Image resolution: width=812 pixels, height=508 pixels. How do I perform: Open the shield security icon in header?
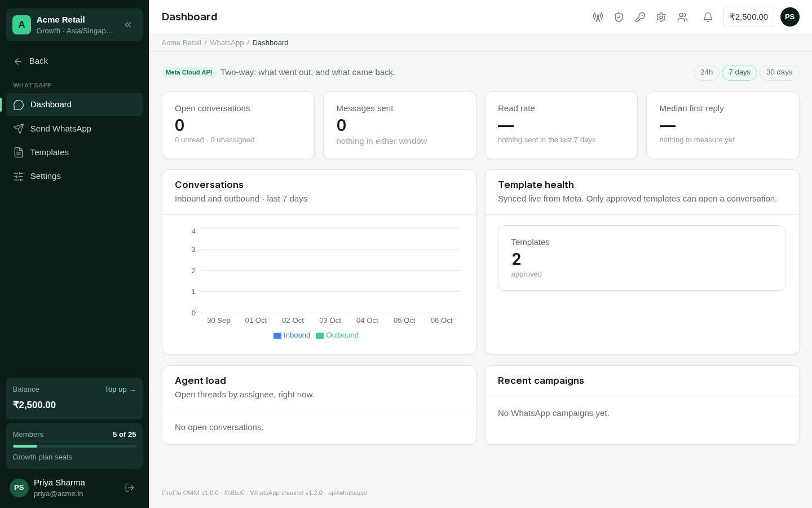click(x=619, y=17)
